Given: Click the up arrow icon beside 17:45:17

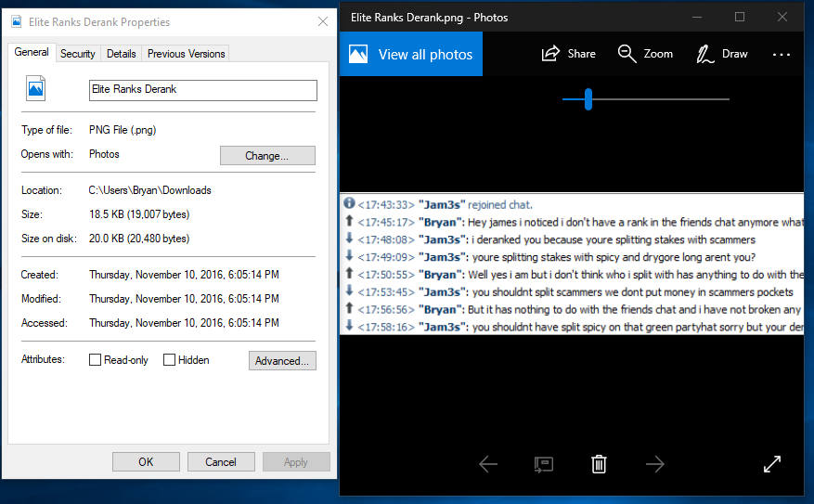Looking at the screenshot, I should pyautogui.click(x=349, y=221).
